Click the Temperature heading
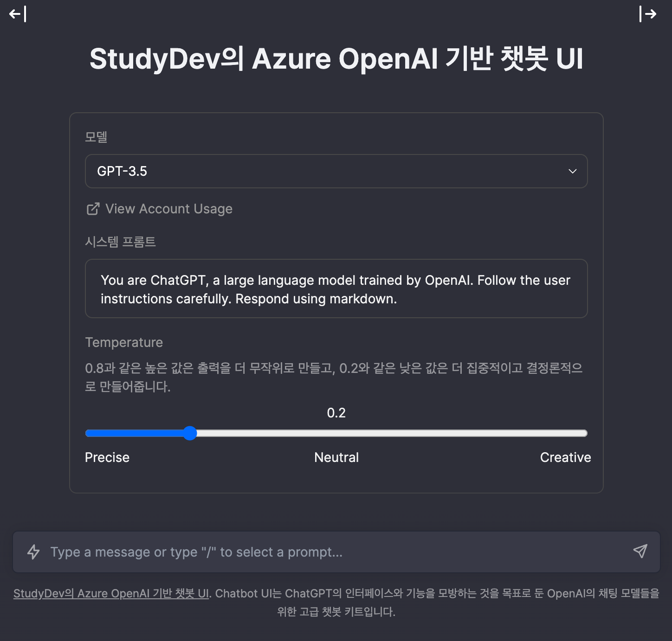Image resolution: width=672 pixels, height=641 pixels. (124, 342)
